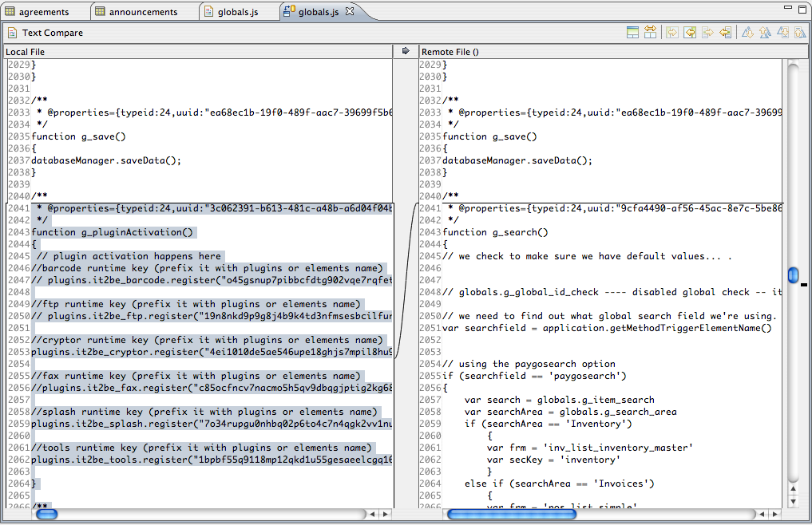This screenshot has height=525, width=812.
Task: Click 'var searchArea = globals.g_search_area' line
Action: tap(571, 412)
